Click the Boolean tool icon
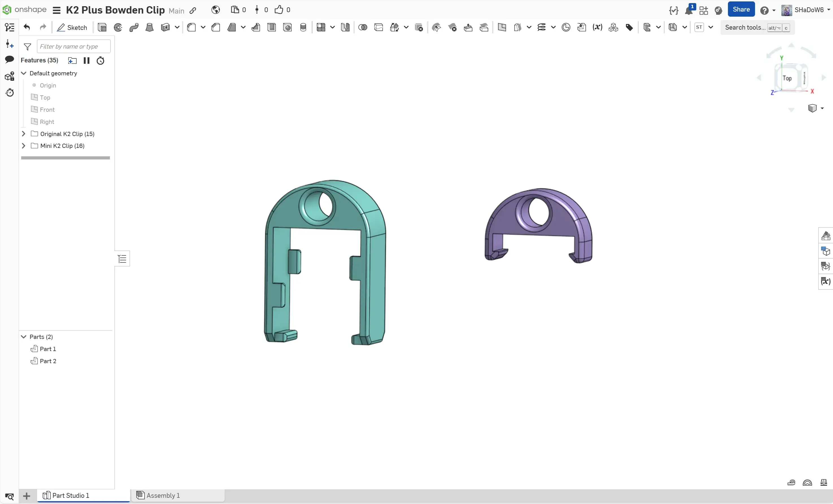This screenshot has width=833, height=504. tap(363, 27)
